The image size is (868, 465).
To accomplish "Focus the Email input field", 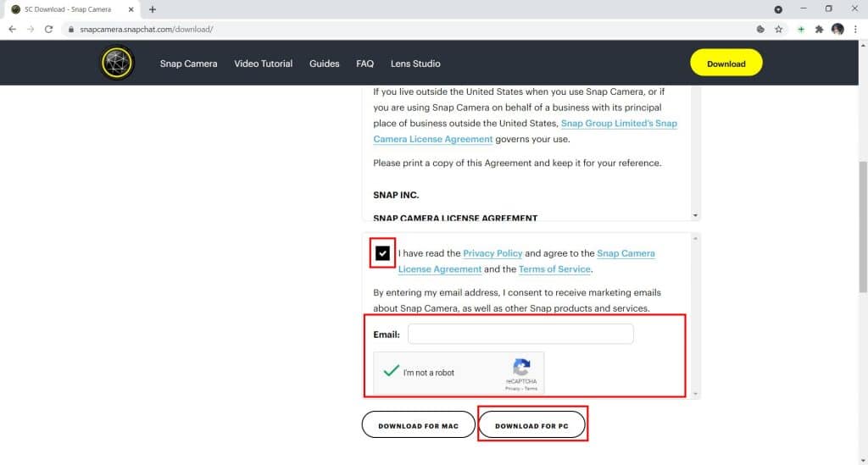I will point(520,334).
